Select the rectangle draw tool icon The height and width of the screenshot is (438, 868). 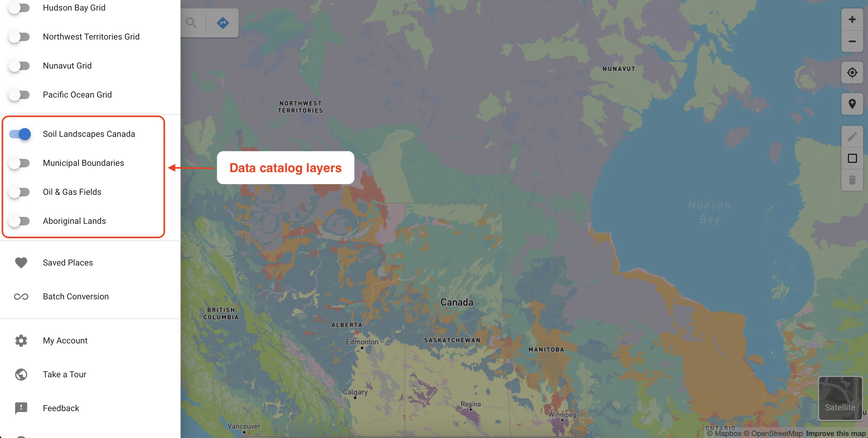[852, 158]
